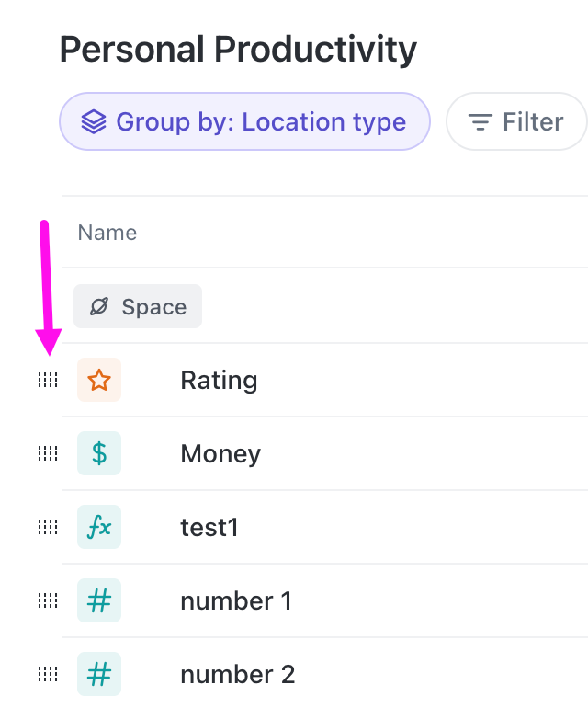Viewport: 588px width, 708px height.
Task: Click the layers icon in Group by button
Action: point(94,121)
